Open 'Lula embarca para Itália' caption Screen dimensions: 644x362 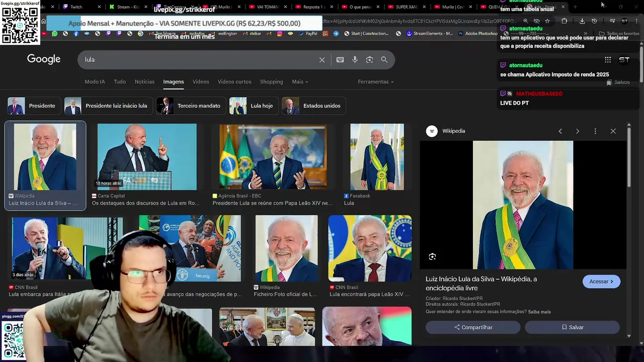pos(42,295)
